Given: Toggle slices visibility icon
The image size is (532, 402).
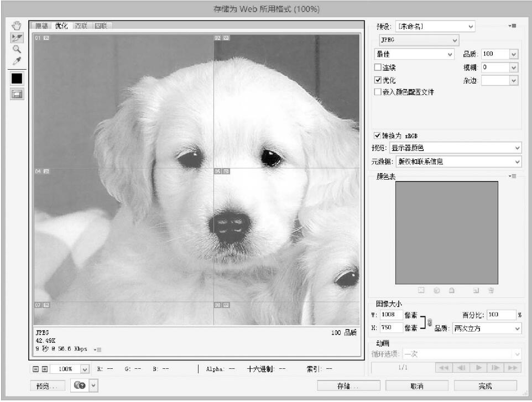Looking at the screenshot, I should click(17, 94).
